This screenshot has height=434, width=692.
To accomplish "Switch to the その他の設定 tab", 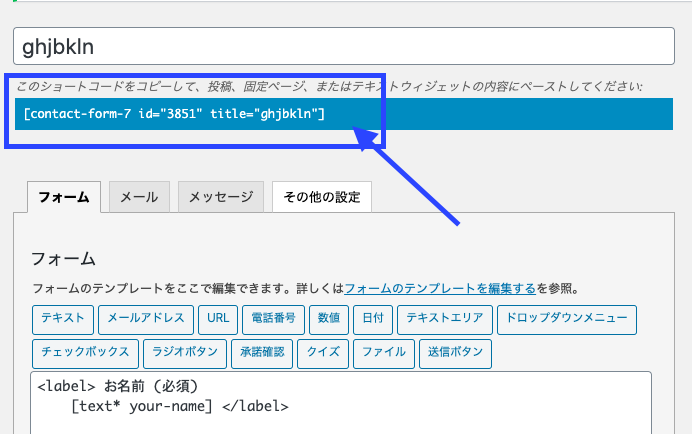I will 322,197.
